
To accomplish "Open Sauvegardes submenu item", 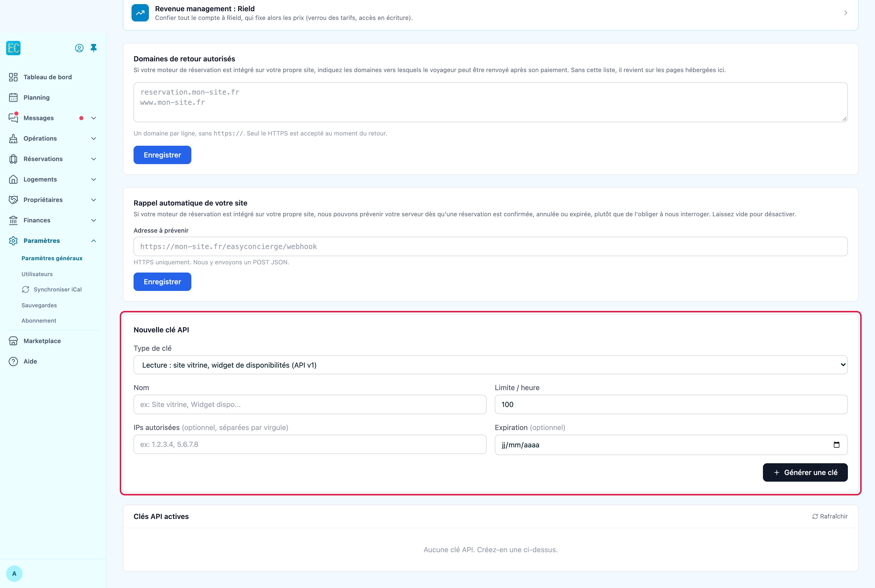I will [x=39, y=305].
